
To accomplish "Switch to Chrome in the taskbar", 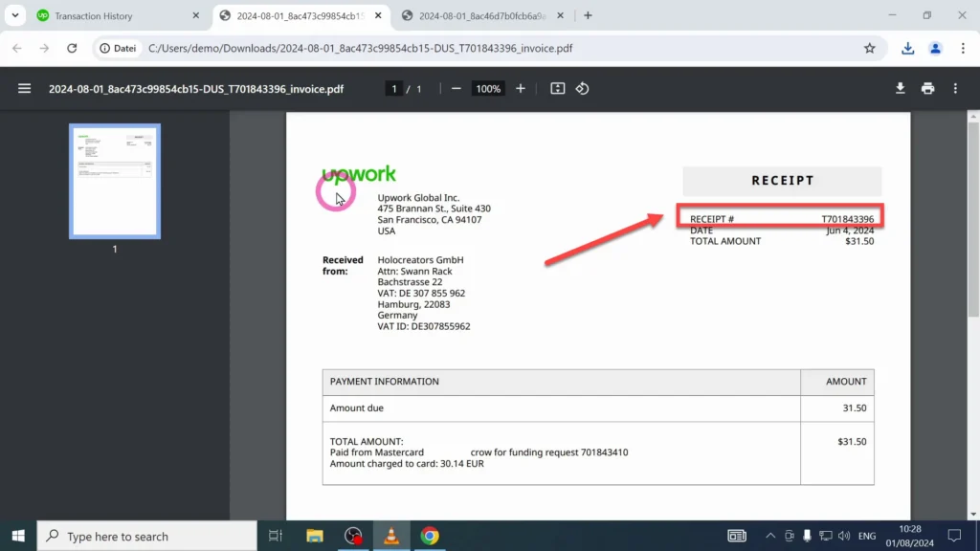I will point(430,536).
